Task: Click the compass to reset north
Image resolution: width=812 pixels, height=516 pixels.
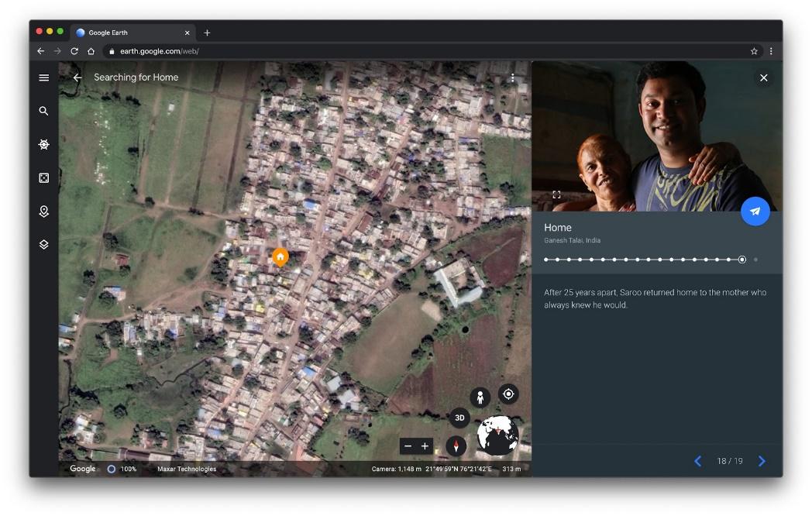Action: pyautogui.click(x=456, y=446)
